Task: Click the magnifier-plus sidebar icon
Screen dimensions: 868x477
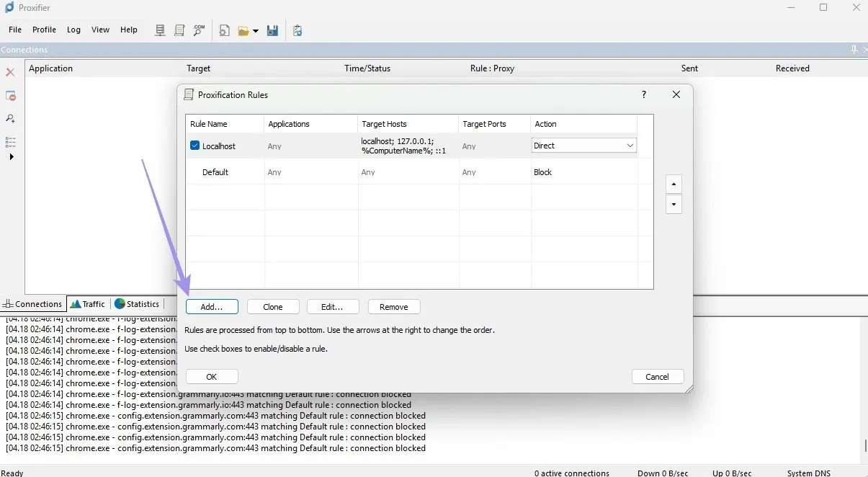Action: click(10, 119)
